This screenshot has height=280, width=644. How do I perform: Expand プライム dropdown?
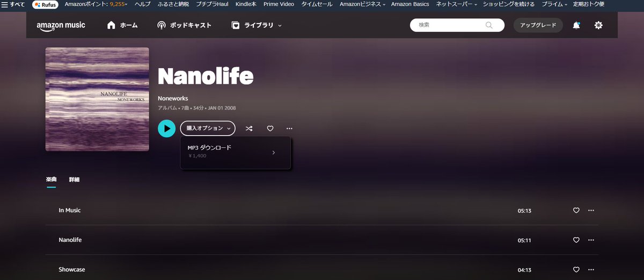[x=554, y=4]
